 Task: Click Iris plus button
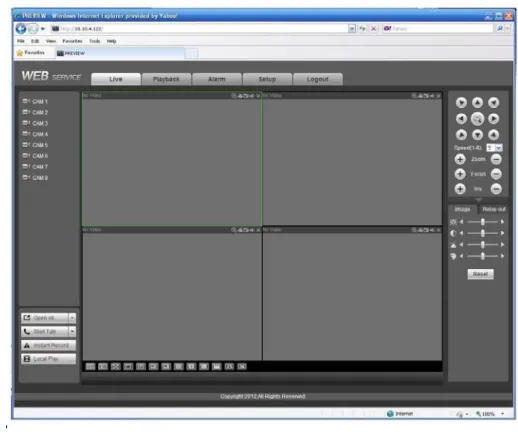point(460,189)
